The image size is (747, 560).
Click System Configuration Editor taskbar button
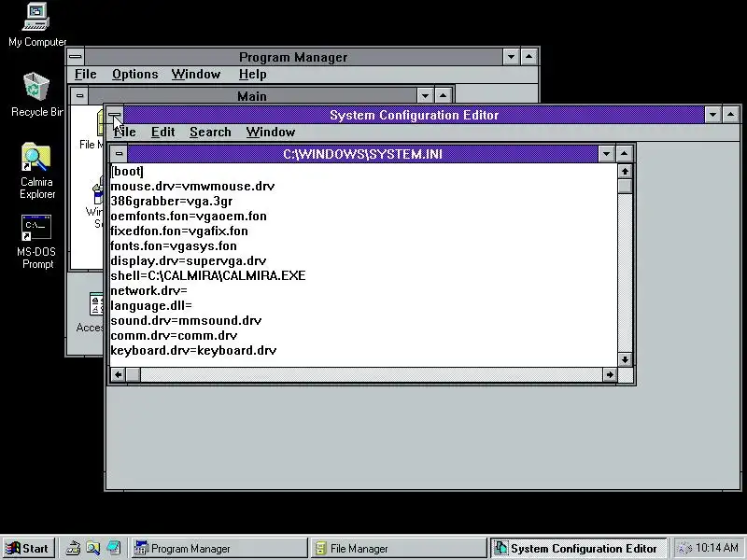578,548
